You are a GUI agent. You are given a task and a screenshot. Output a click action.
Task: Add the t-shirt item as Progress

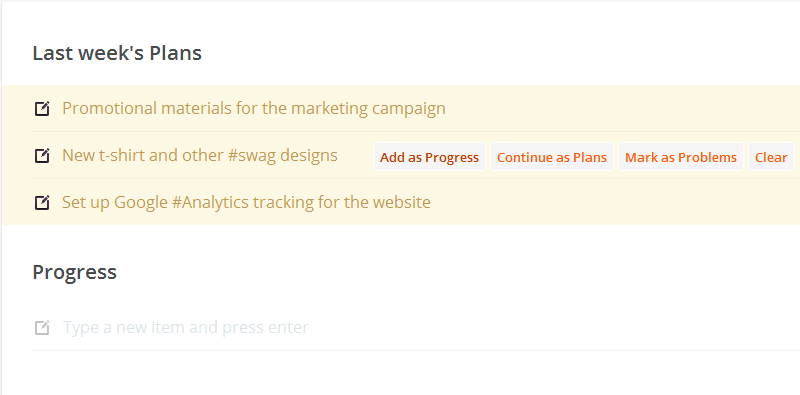tap(429, 157)
